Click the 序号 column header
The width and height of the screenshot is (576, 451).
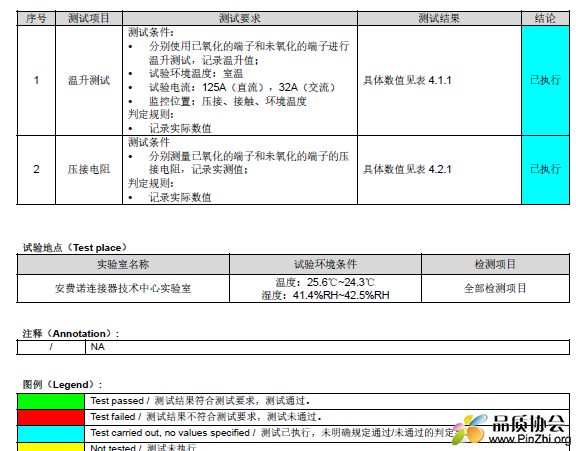click(x=36, y=18)
